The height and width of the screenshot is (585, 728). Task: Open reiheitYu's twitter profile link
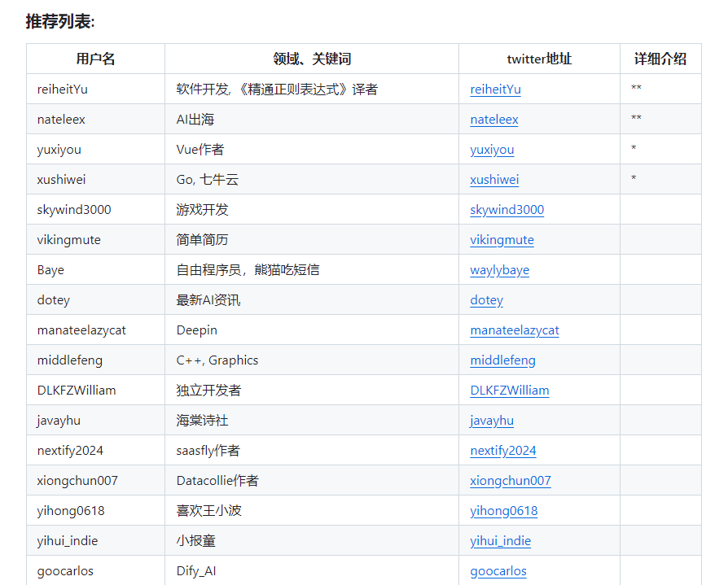495,89
